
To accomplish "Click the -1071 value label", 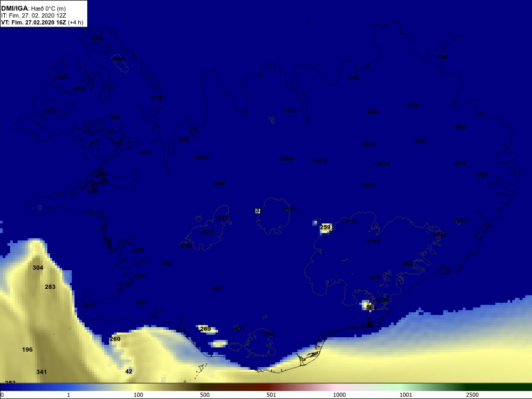I will (369, 186).
